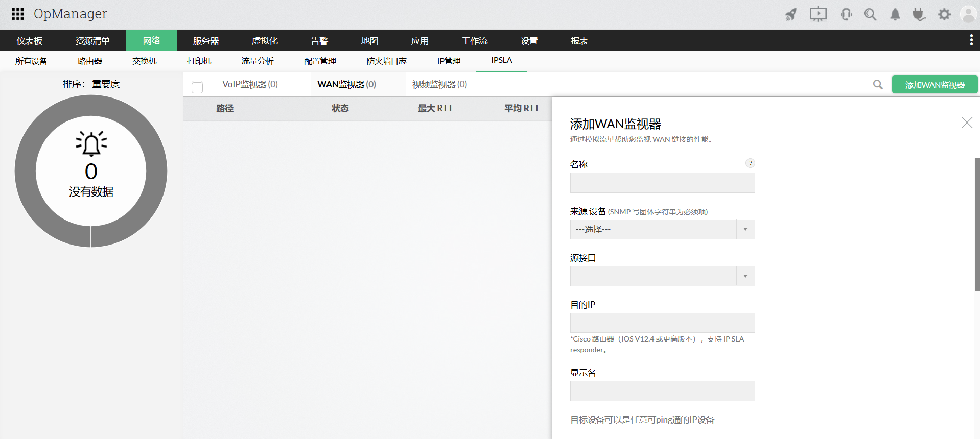
Task: Open the apps grid menu icon
Action: click(x=18, y=14)
